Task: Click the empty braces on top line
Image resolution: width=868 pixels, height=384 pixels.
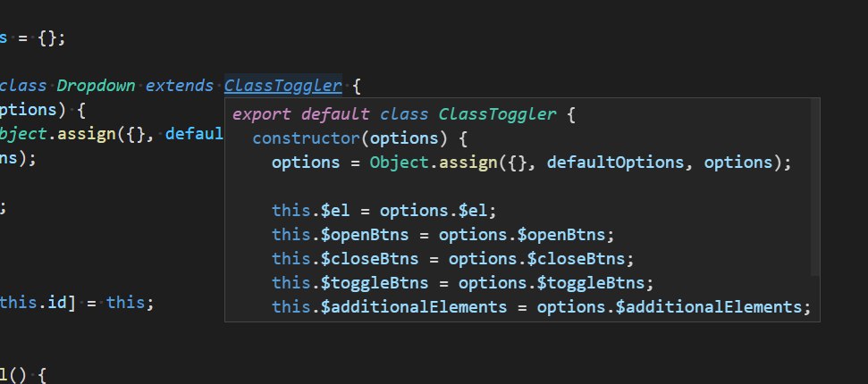Action: tap(46, 38)
